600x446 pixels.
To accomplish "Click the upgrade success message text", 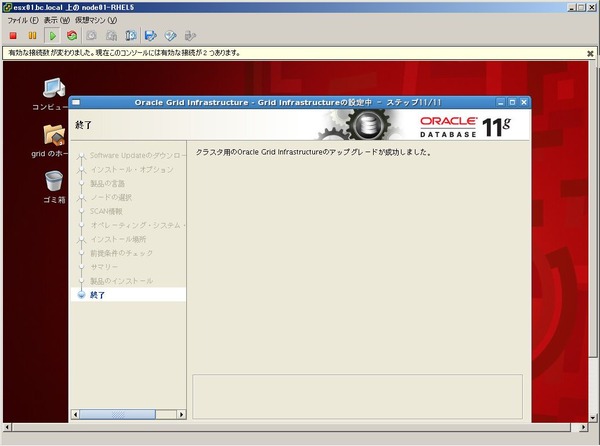I will coord(313,152).
